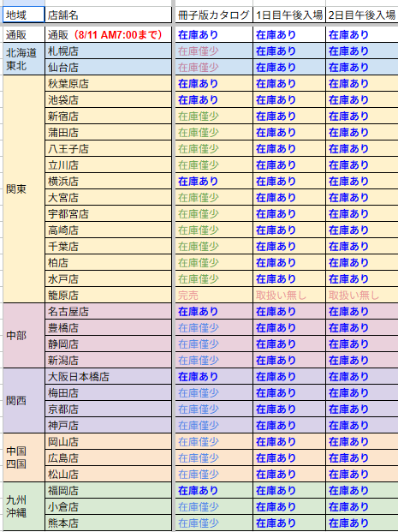Click the 高崎店 cell
Image resolution: width=398 pixels, height=532 pixels.
(108, 230)
